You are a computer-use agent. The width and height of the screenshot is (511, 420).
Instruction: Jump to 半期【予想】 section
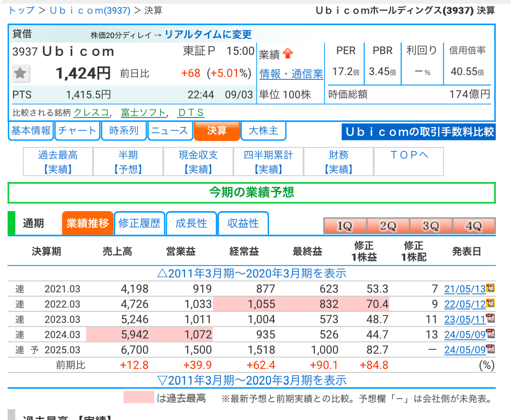[128, 162]
